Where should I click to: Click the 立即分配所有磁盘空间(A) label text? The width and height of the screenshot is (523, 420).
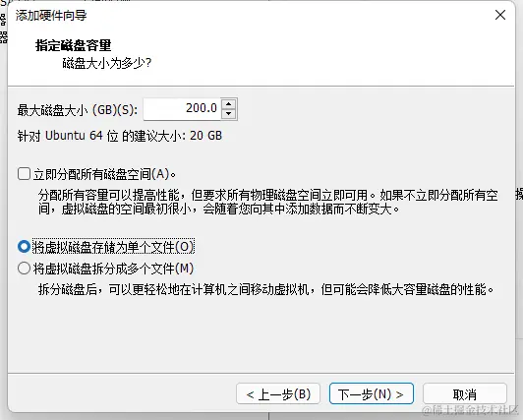(105, 174)
